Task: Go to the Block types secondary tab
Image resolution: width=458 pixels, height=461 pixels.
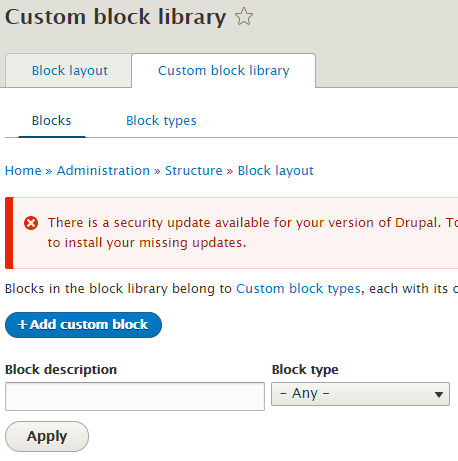Action: (161, 121)
